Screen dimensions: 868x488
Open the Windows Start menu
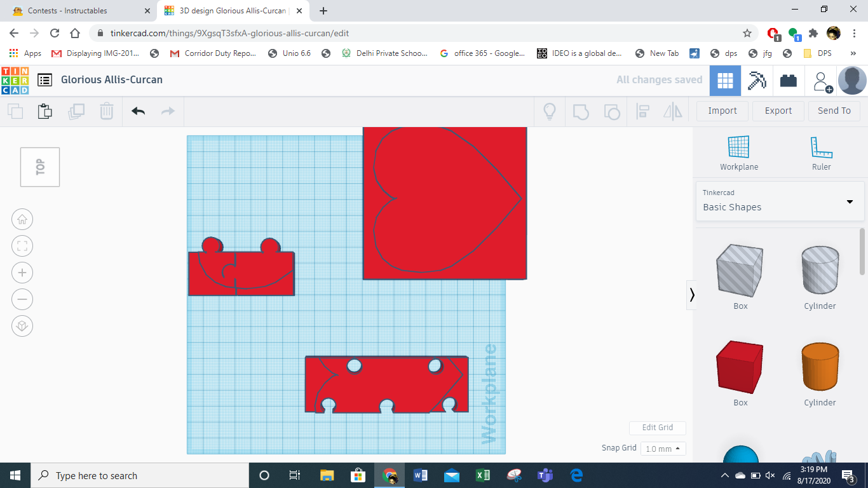tap(15, 475)
